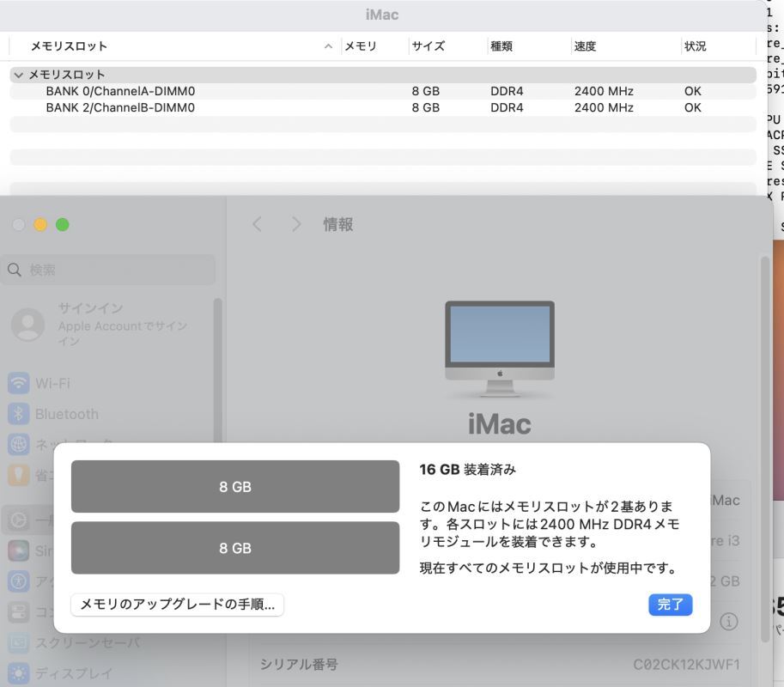Collapse the メモリスロット disclosure triangle
This screenshot has height=687, width=784.
click(x=19, y=74)
